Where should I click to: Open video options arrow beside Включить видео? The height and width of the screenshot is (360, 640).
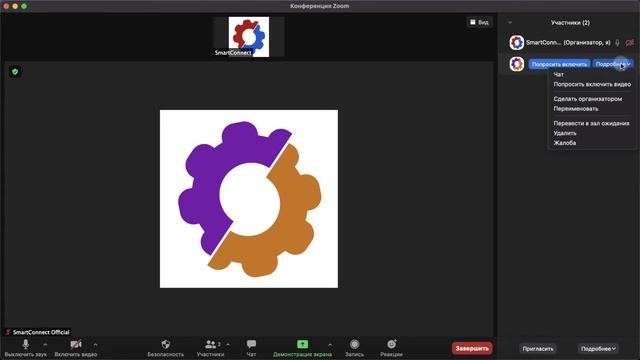(95, 345)
